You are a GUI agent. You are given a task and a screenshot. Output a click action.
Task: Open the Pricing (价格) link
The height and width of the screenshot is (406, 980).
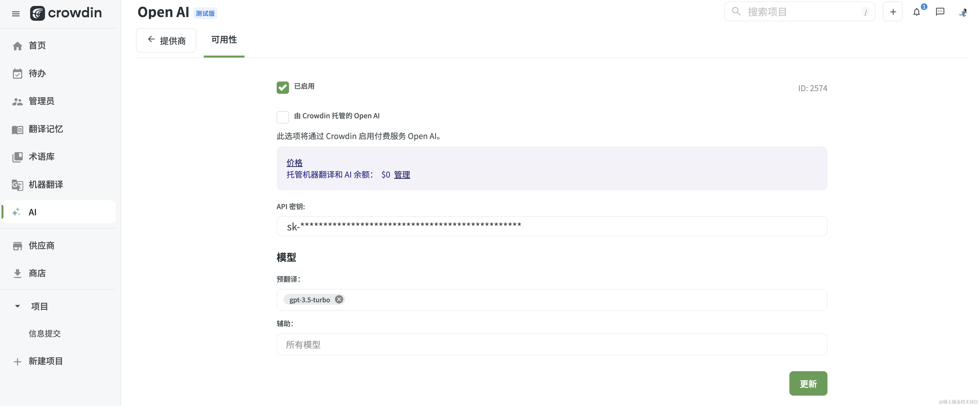coord(294,163)
